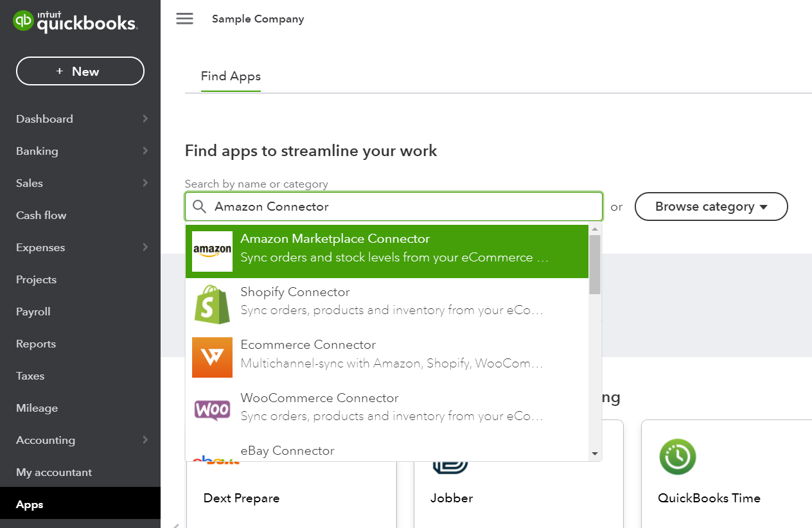Expand the Banking submenu chevron
This screenshot has width=812, height=528.
[x=145, y=151]
